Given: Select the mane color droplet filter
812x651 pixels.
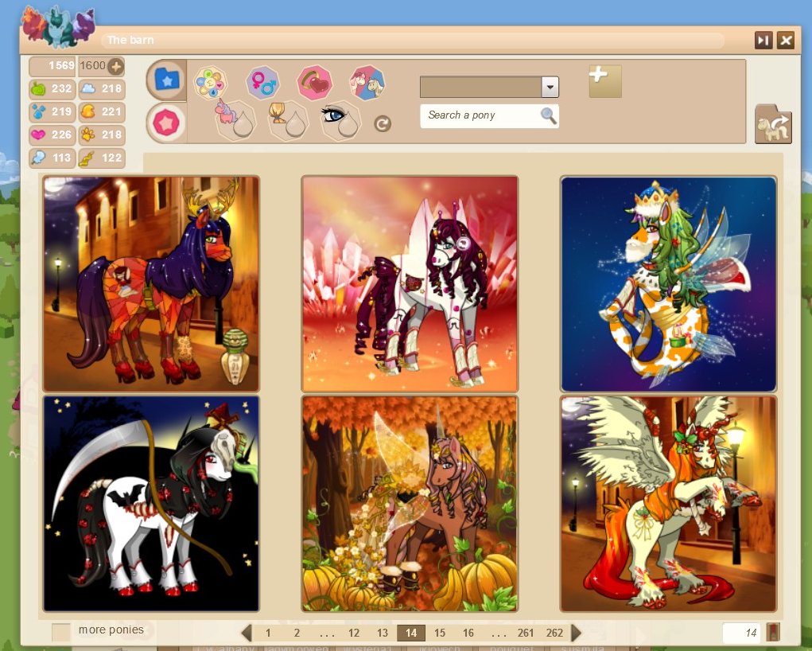Looking at the screenshot, I should tap(288, 120).
